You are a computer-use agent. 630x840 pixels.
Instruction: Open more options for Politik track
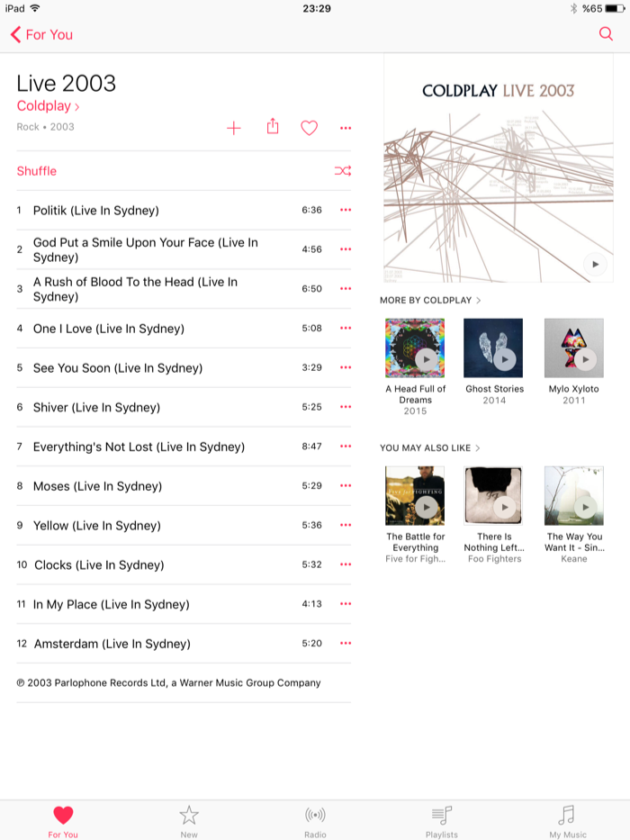(x=346, y=210)
